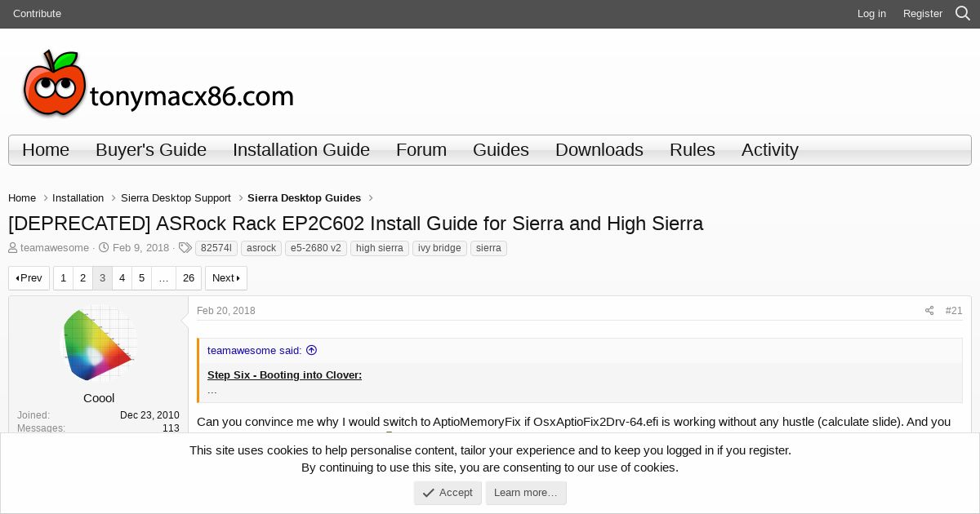This screenshot has height=514, width=980.
Task: Click Learn more about cookies
Action: point(526,493)
